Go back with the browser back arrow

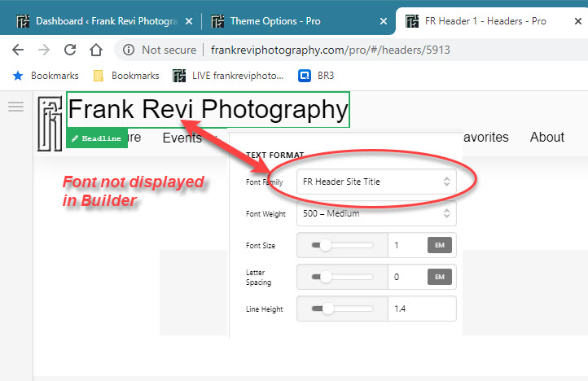click(18, 50)
